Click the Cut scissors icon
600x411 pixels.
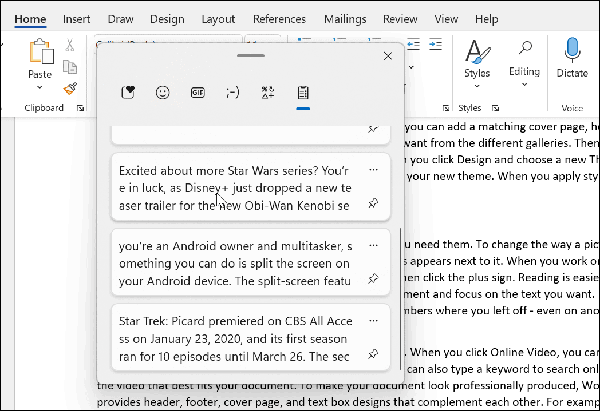[x=70, y=45]
